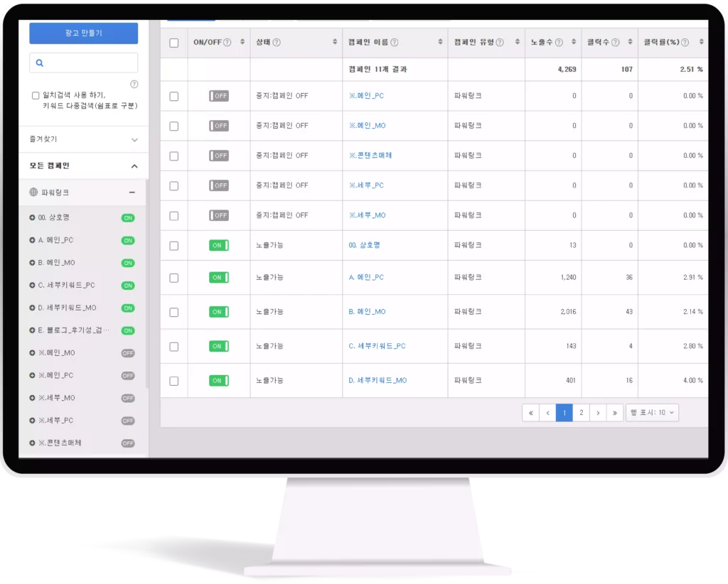Viewport: 728px width, 584px height.
Task: Click help icon above 일치검색 checkbox
Action: (134, 84)
